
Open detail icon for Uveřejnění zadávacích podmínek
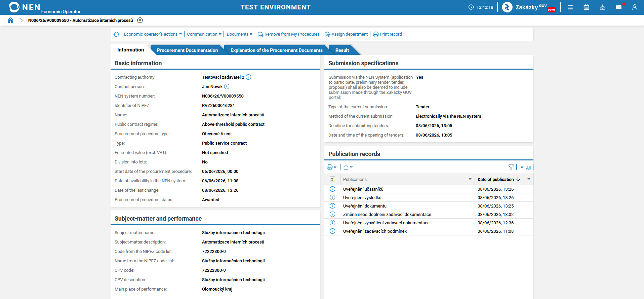coord(332,231)
